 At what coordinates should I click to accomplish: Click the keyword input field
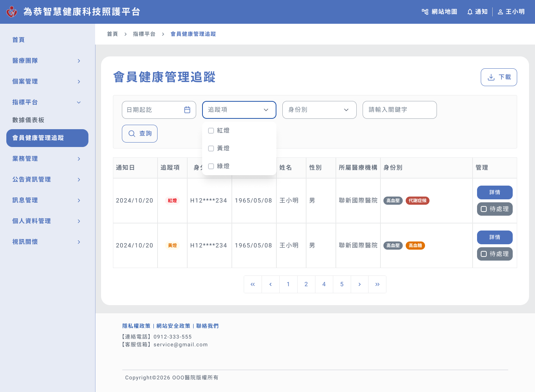point(399,110)
